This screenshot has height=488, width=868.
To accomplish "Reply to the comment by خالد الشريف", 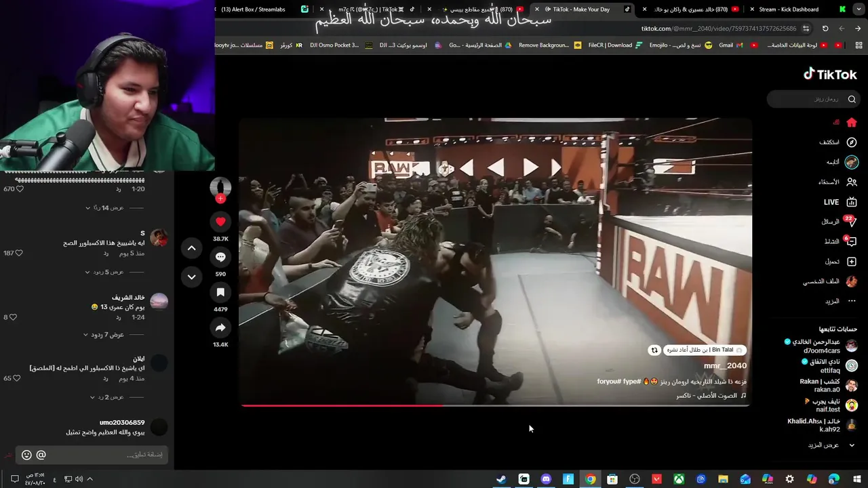I will click(118, 317).
